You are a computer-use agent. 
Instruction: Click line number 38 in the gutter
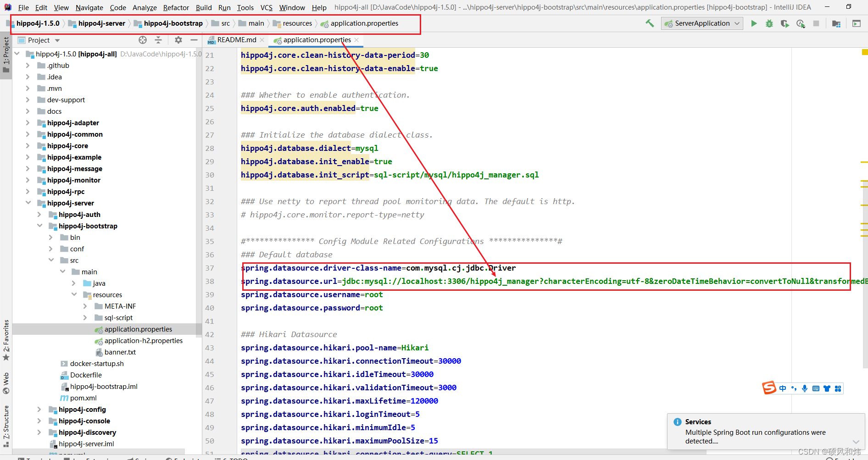coord(210,281)
